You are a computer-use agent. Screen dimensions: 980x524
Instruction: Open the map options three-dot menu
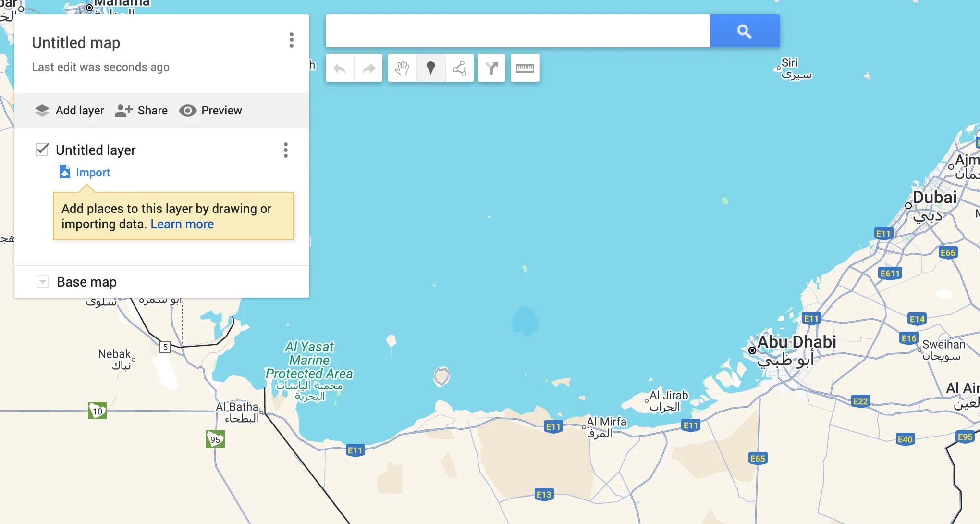pyautogui.click(x=291, y=40)
